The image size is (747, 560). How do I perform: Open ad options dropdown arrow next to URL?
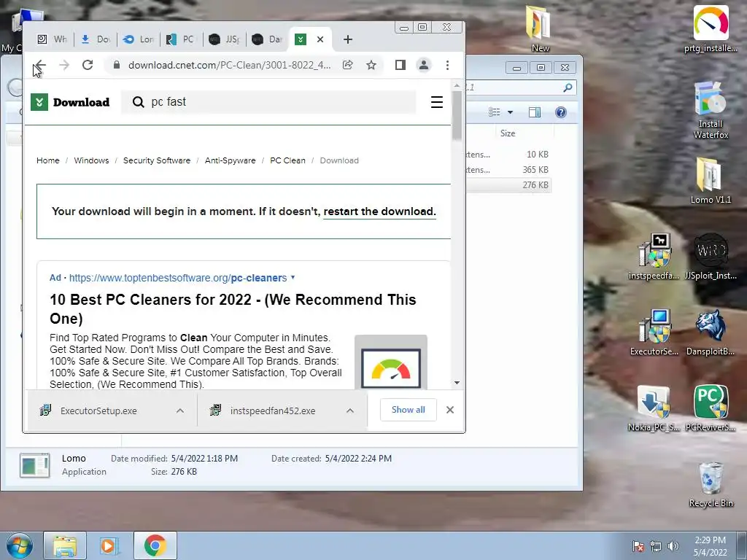point(293,277)
